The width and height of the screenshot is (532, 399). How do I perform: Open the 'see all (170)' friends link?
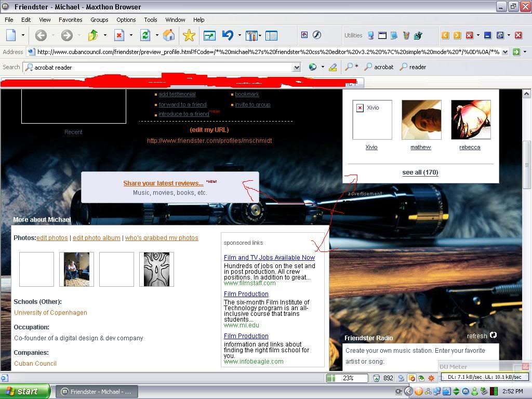420,172
